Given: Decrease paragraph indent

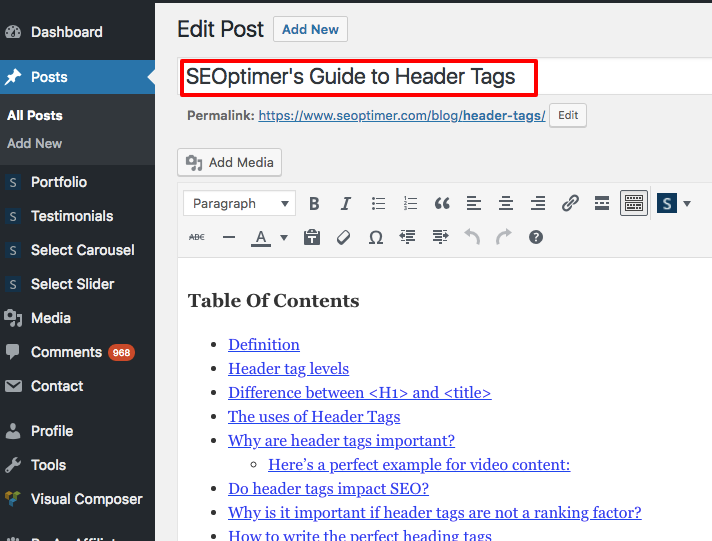Looking at the screenshot, I should (x=407, y=237).
